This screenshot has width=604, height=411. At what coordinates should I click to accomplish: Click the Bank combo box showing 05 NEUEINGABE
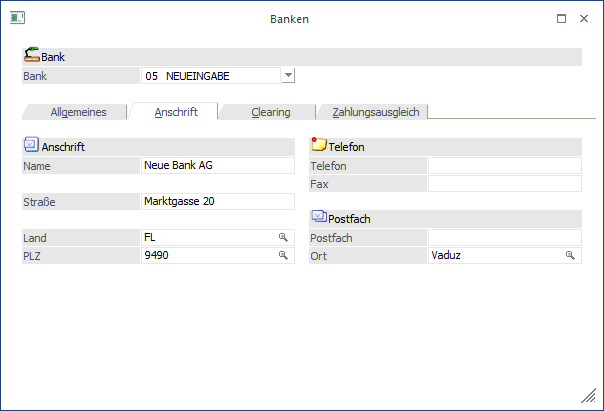tap(210, 75)
